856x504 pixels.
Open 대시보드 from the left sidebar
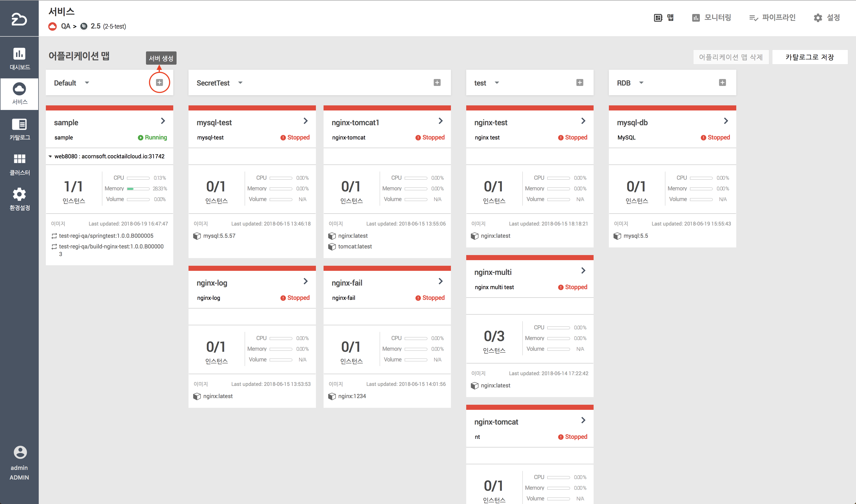point(19,58)
